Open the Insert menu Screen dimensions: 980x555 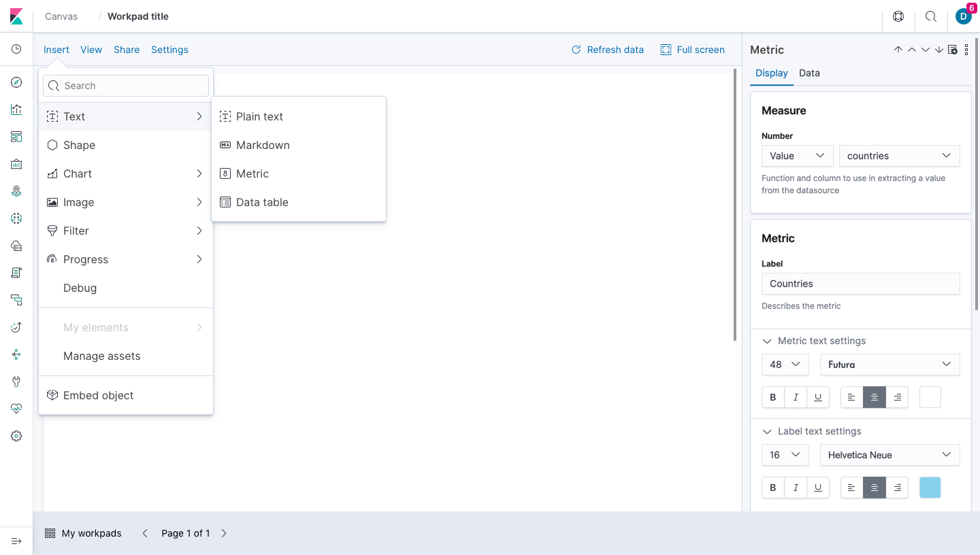pos(56,50)
